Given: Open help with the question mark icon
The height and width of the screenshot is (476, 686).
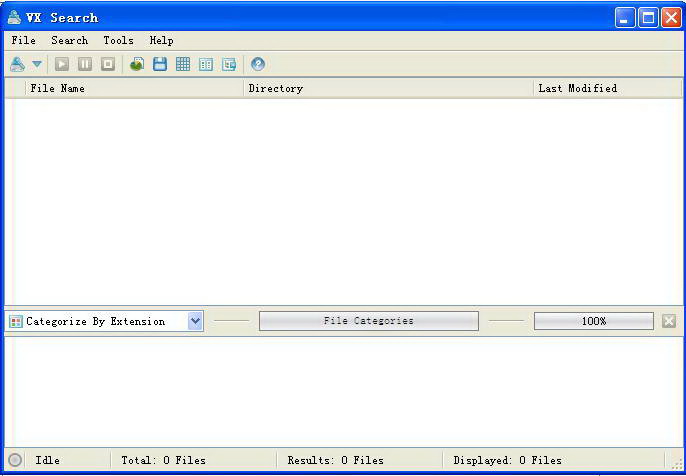Looking at the screenshot, I should 258,64.
